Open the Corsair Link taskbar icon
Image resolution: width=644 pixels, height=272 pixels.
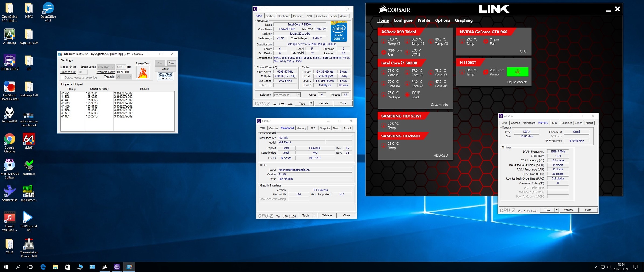(x=105, y=267)
